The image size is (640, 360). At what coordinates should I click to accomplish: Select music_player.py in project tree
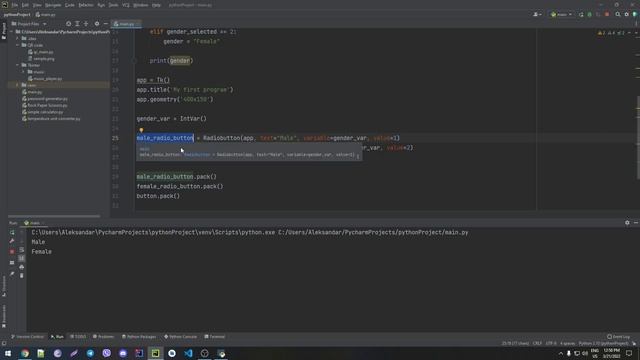[45, 78]
